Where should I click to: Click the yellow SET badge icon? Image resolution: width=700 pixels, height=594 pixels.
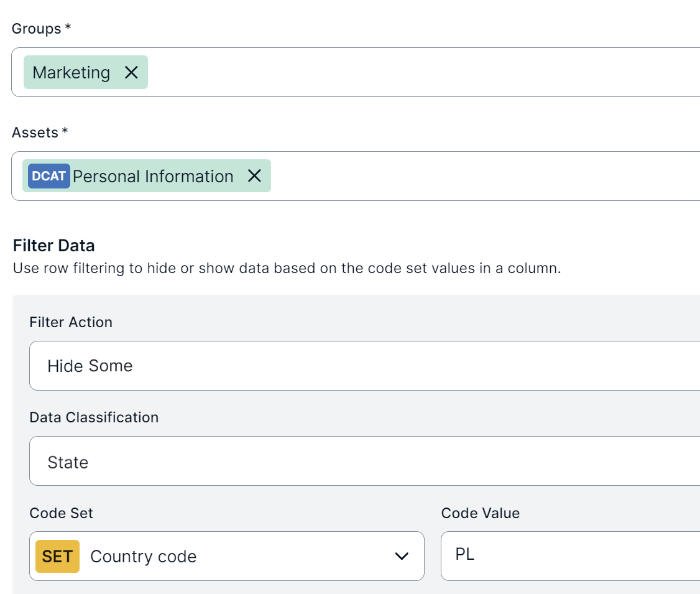click(57, 556)
